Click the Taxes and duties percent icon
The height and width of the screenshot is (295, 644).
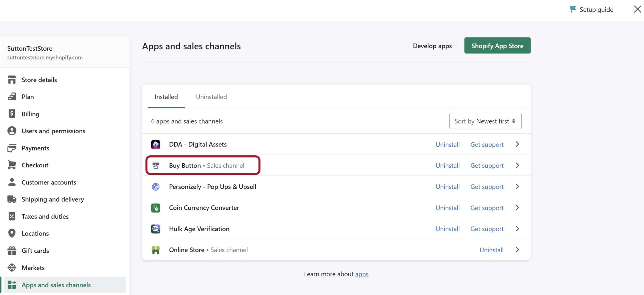(x=12, y=216)
